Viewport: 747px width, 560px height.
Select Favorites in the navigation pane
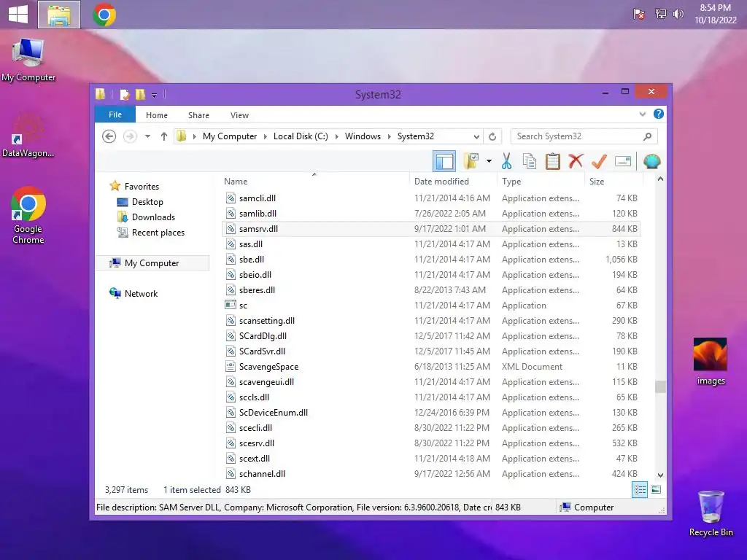pyautogui.click(x=142, y=187)
